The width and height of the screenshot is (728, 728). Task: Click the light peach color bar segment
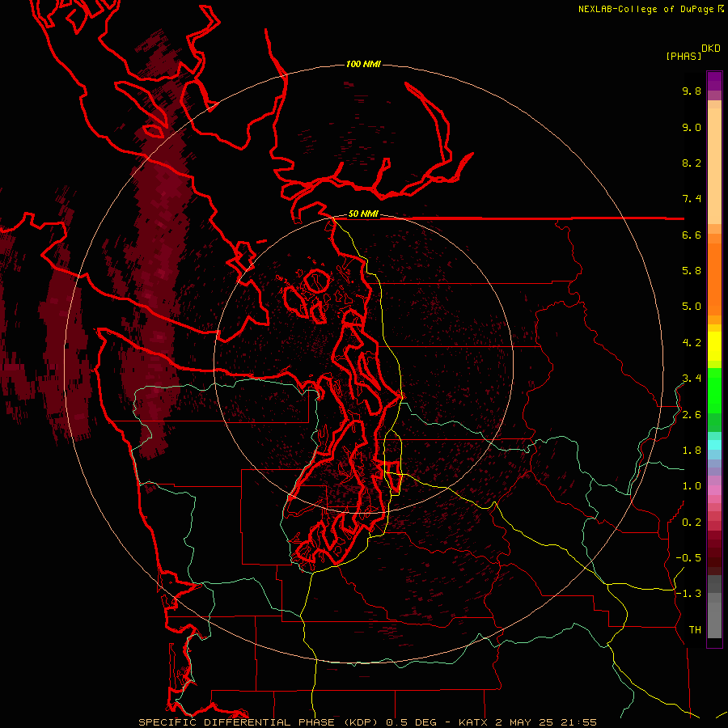coord(714,165)
